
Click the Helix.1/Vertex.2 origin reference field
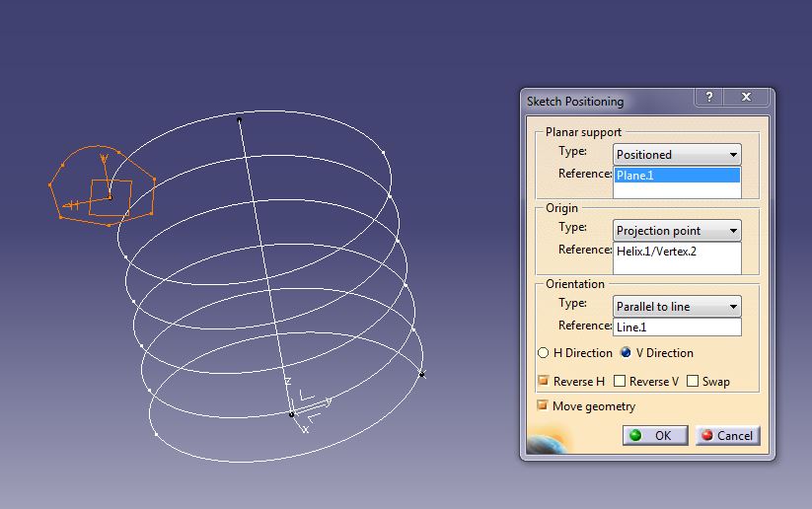pyautogui.click(x=677, y=257)
